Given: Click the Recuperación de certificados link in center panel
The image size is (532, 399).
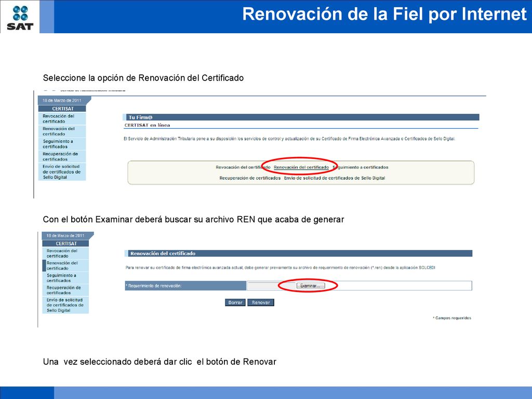Looking at the screenshot, I should (250, 178).
